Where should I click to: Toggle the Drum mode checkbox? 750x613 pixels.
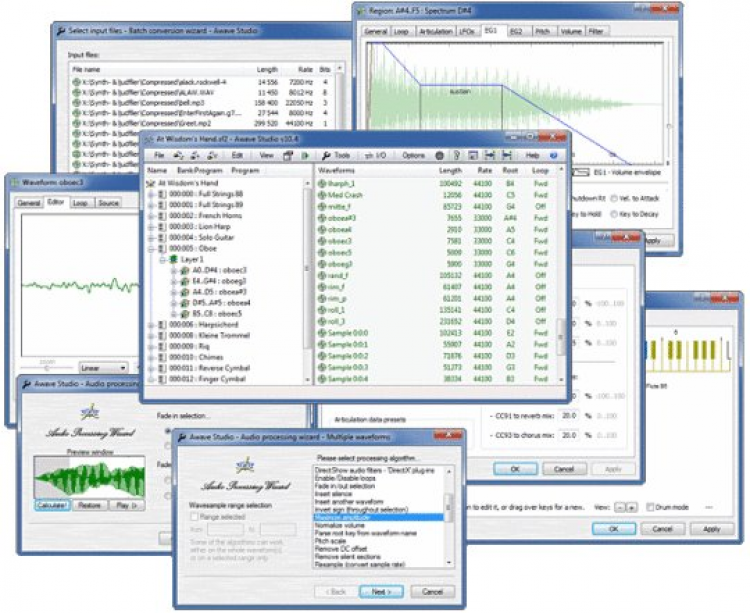(x=650, y=507)
